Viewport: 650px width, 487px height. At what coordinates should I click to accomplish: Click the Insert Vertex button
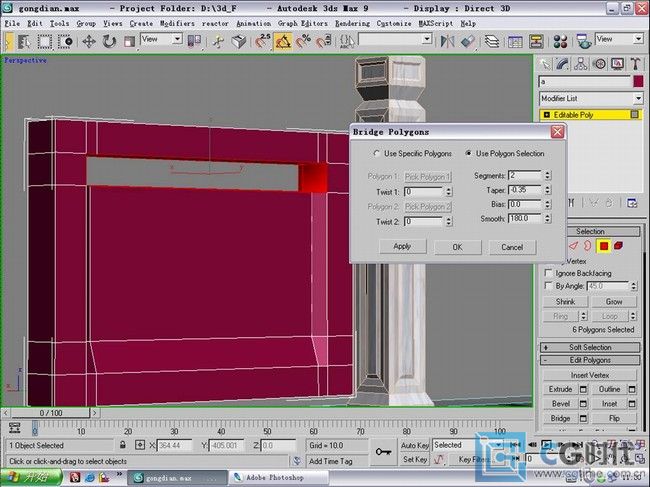click(589, 375)
